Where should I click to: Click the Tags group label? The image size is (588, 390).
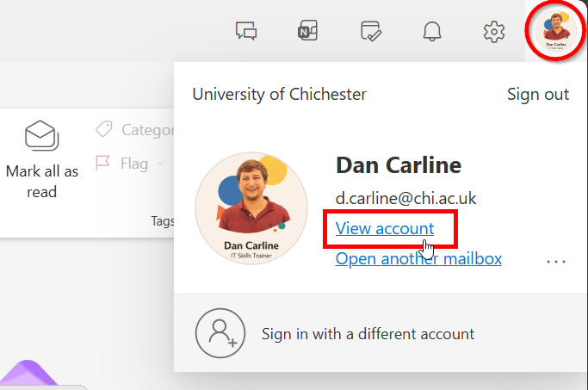(x=162, y=221)
